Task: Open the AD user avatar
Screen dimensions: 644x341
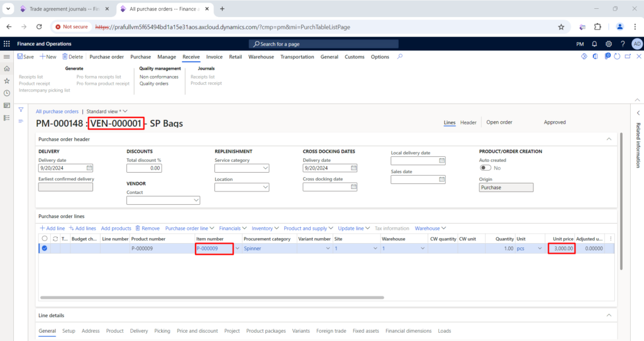Action: tap(637, 44)
